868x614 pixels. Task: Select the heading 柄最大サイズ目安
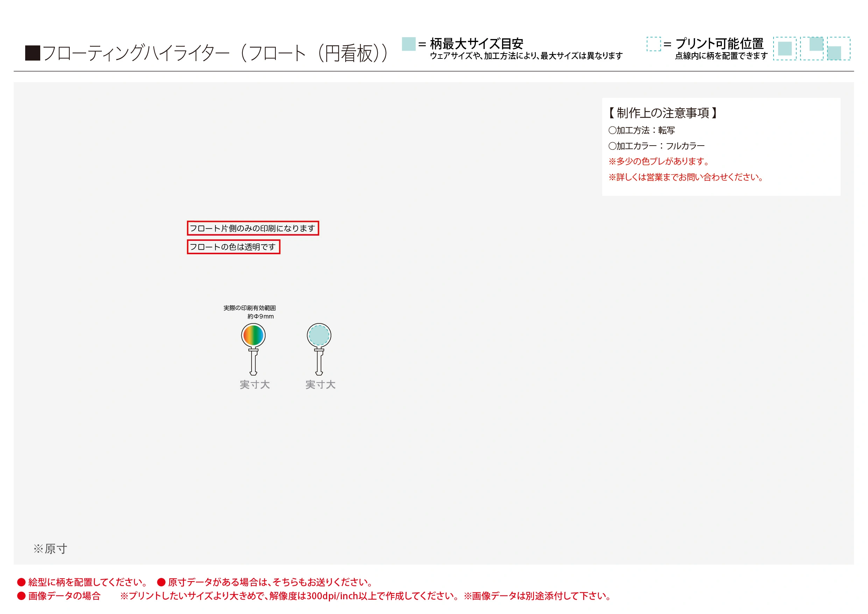coord(477,43)
